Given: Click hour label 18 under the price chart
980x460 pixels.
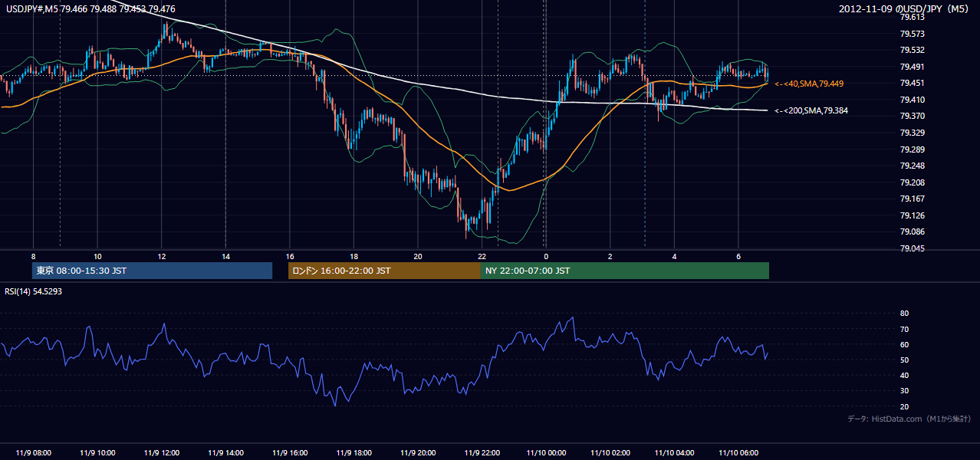Looking at the screenshot, I should pyautogui.click(x=354, y=256).
